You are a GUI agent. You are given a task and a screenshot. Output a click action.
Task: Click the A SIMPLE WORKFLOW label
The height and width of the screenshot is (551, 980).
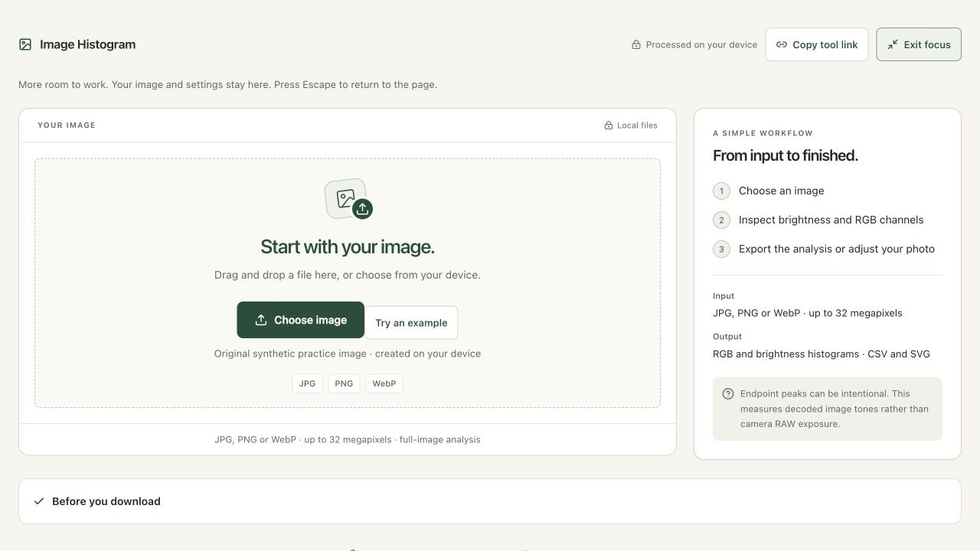coord(763,133)
